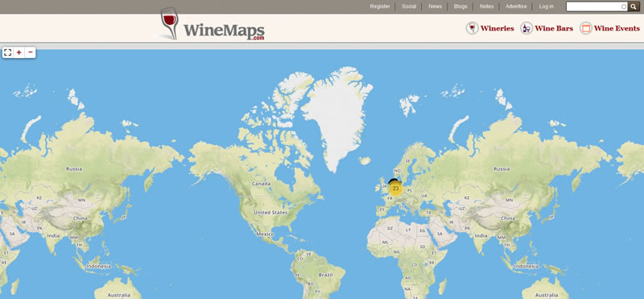Image resolution: width=644 pixels, height=299 pixels.
Task: Focus the top search input field
Action: pyautogui.click(x=597, y=6)
